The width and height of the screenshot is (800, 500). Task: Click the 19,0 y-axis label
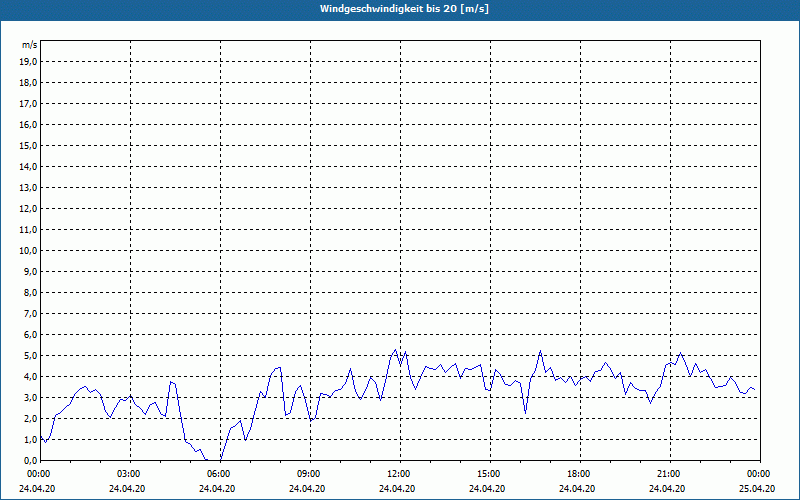(28, 62)
